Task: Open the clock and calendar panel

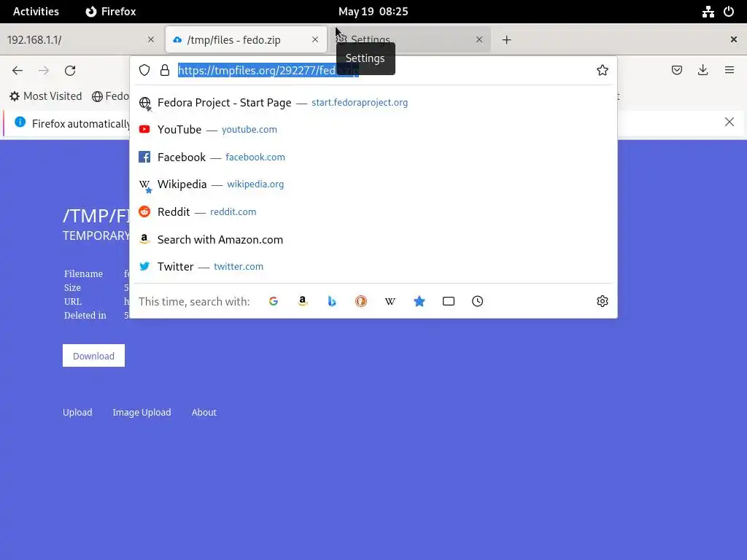Action: coord(373,12)
